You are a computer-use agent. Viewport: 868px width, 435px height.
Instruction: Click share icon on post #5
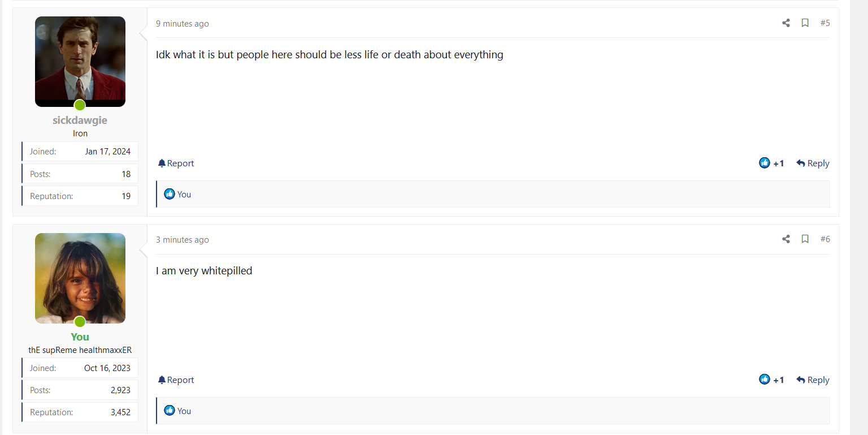(x=785, y=23)
